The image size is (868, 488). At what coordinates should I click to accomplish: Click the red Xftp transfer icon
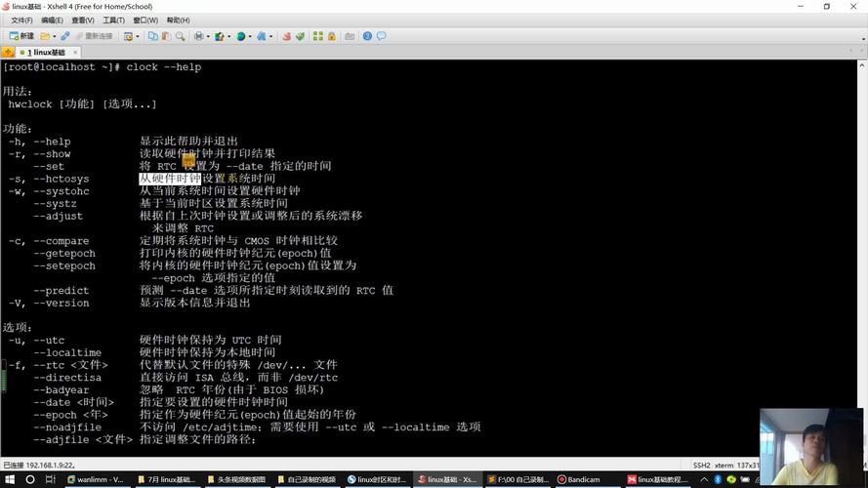pyautogui.click(x=286, y=36)
